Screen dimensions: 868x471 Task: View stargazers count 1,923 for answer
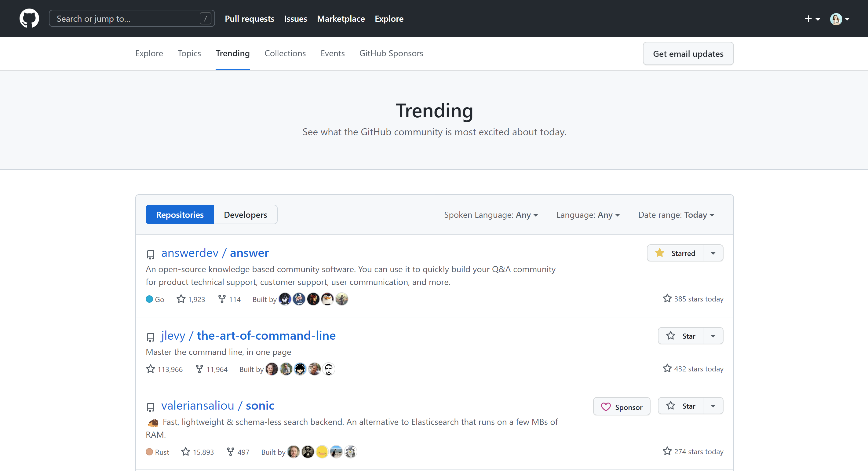tap(191, 299)
